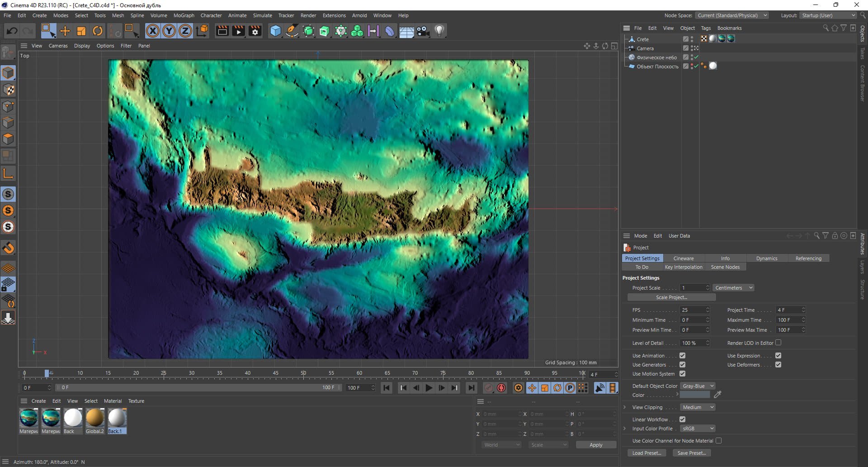Screen dimensions: 868x467
Task: Open the Layout Startup dropdown
Action: 828,15
